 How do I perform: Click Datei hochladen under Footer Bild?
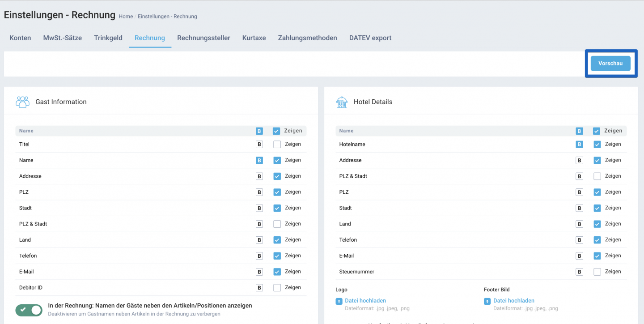[x=514, y=301]
